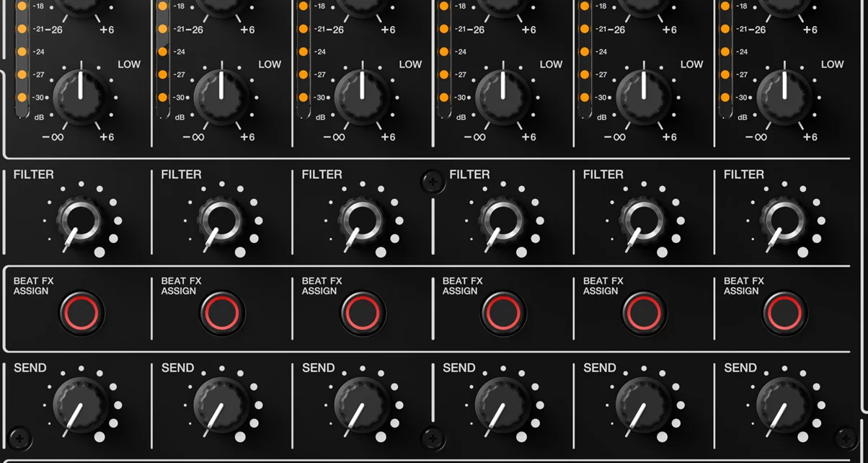Click the SEND knob on channel 6
868x463 pixels.
click(784, 405)
